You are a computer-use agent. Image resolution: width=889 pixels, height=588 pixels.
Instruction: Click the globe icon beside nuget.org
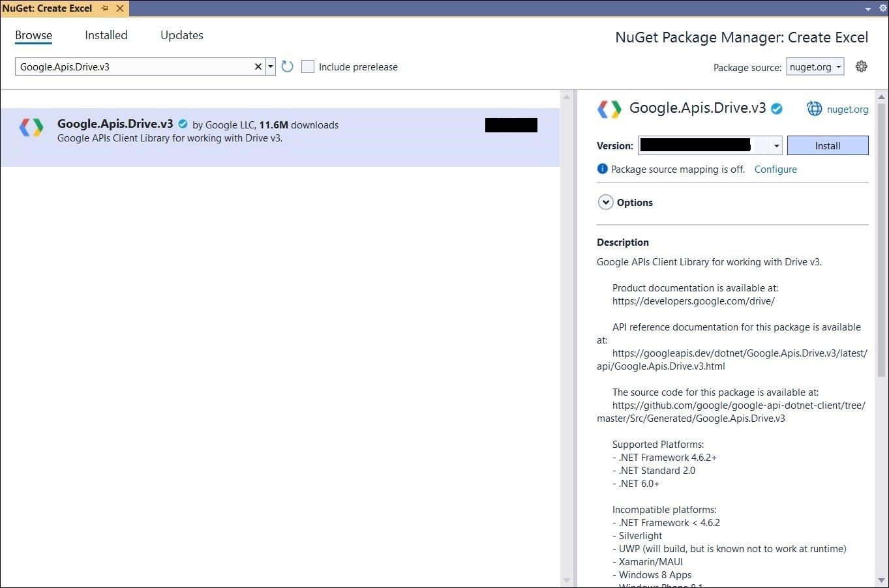814,109
